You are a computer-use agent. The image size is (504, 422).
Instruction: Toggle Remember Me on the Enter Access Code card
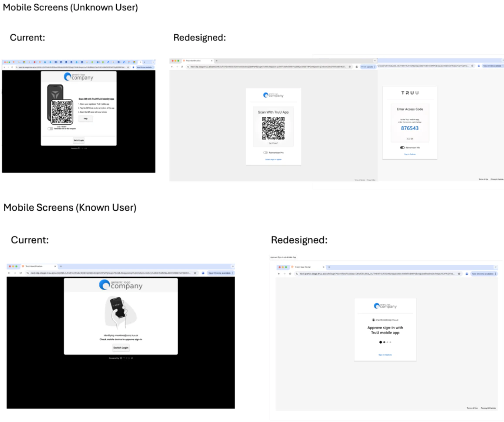(402, 148)
